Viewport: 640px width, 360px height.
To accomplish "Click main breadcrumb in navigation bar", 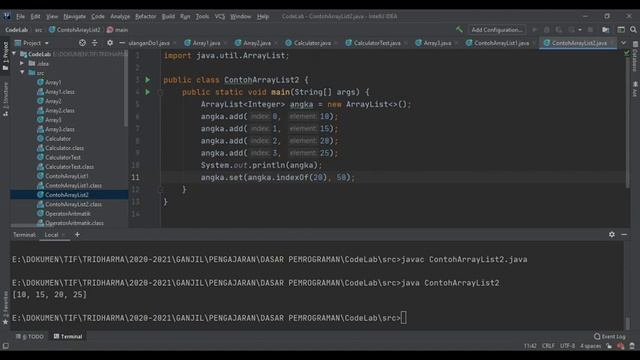I will click(117, 30).
